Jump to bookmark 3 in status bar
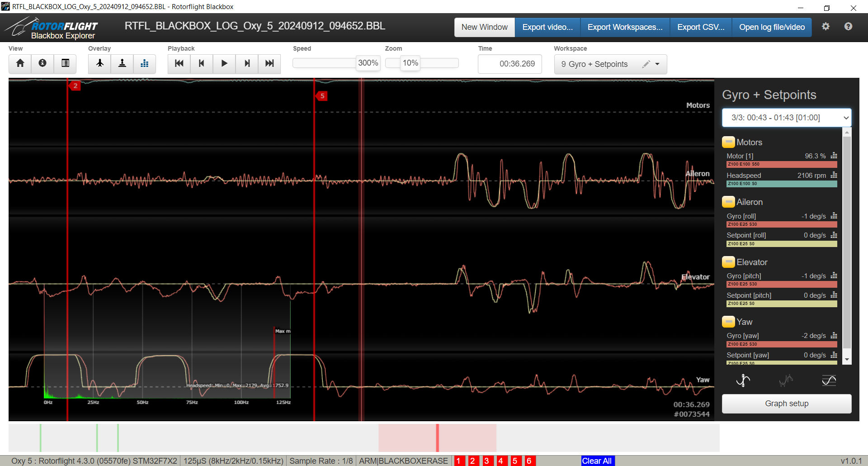This screenshot has width=868, height=466. 487,461
